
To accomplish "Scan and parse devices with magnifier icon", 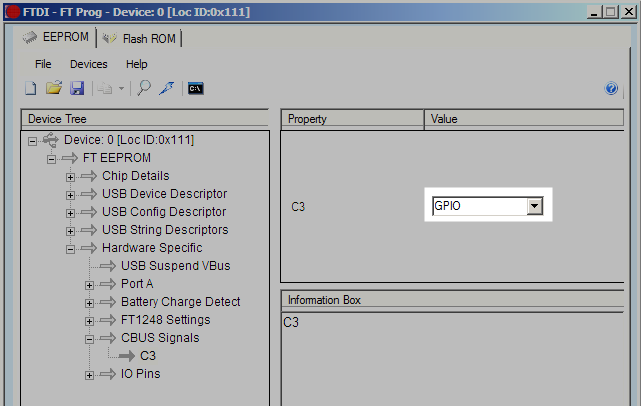I will coord(144,88).
